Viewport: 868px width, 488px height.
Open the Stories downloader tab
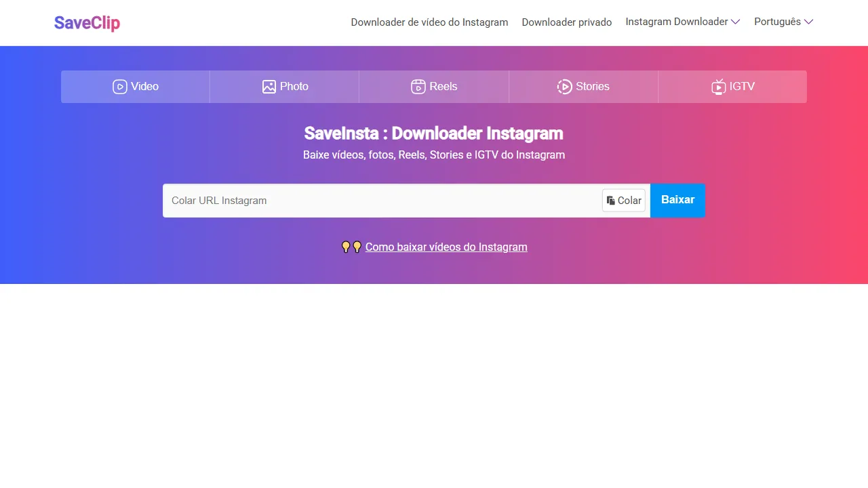click(583, 87)
